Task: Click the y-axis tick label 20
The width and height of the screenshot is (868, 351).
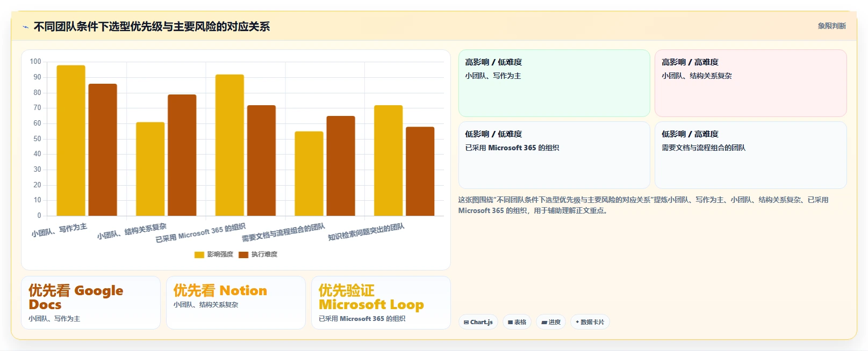Action: click(37, 185)
